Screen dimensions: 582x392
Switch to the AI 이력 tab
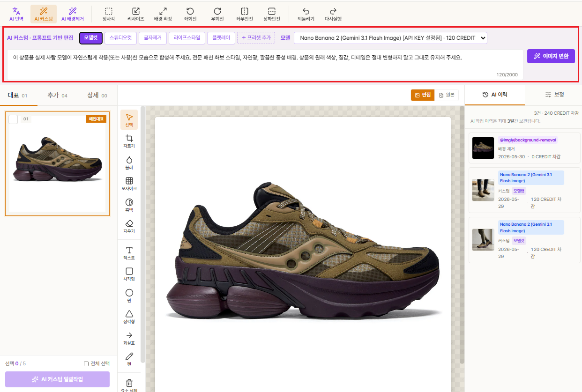(495, 95)
